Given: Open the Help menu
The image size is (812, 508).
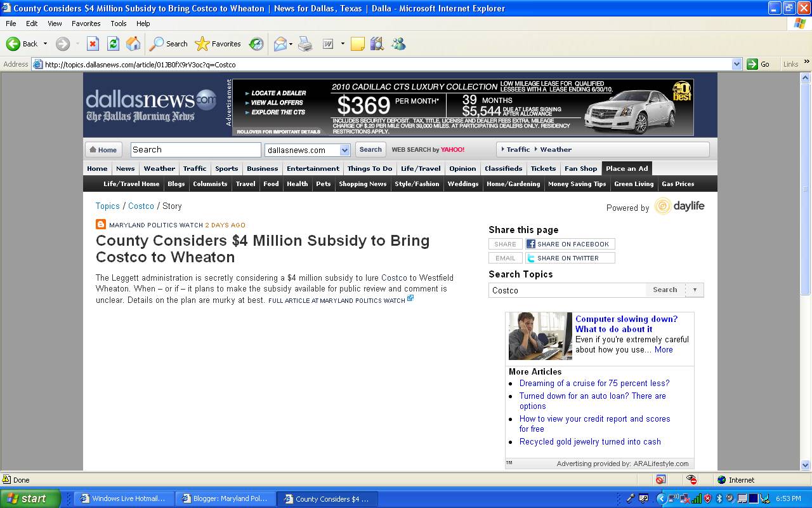Looking at the screenshot, I should click(143, 23).
